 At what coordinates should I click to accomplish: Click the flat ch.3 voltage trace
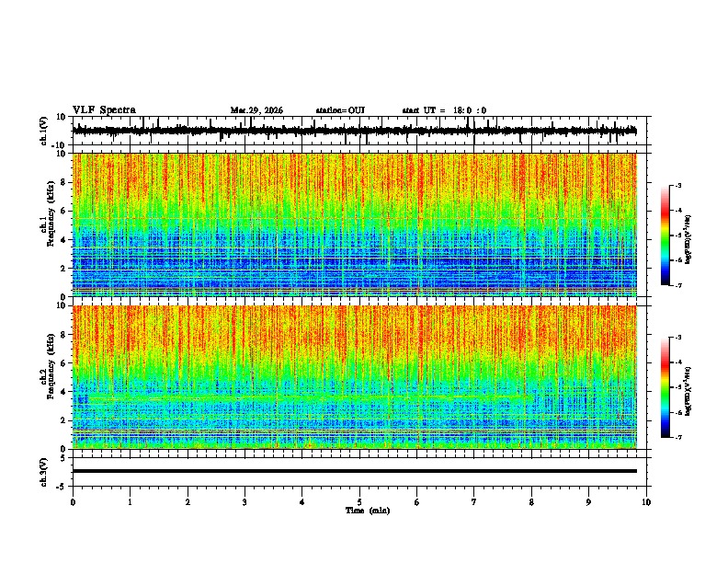[355, 471]
